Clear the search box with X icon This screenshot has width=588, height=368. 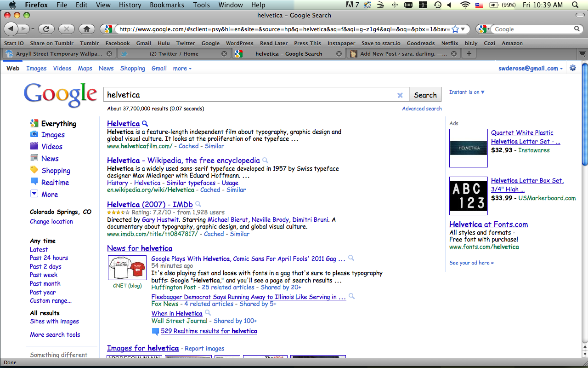click(x=400, y=95)
